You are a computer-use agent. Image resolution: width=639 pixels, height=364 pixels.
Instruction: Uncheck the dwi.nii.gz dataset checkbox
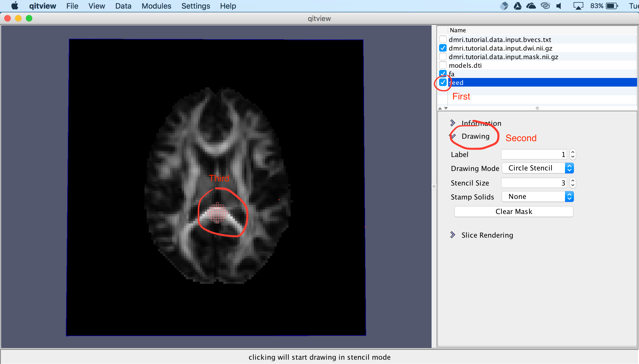pyautogui.click(x=443, y=48)
